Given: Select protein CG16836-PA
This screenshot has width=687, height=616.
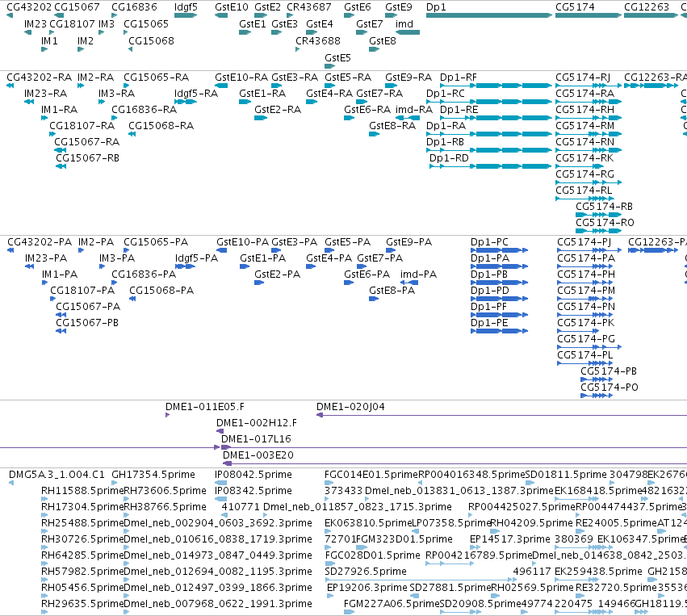Looking at the screenshot, I should [115, 283].
